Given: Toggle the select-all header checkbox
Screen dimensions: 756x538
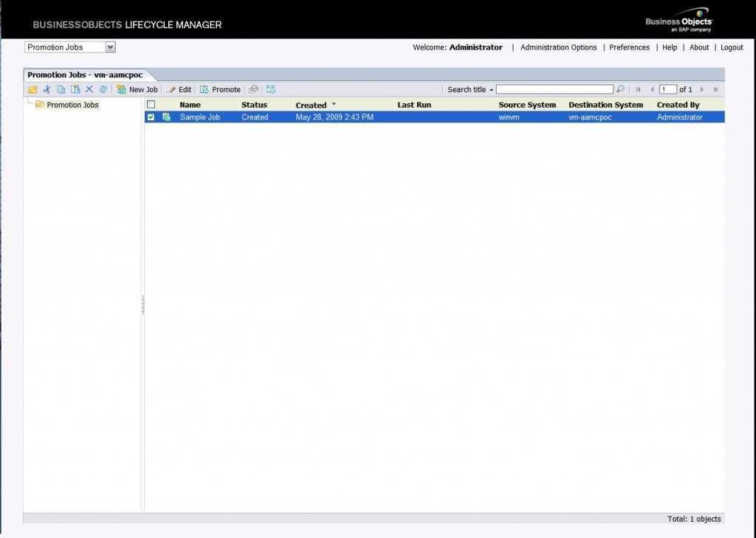Looking at the screenshot, I should (x=151, y=104).
